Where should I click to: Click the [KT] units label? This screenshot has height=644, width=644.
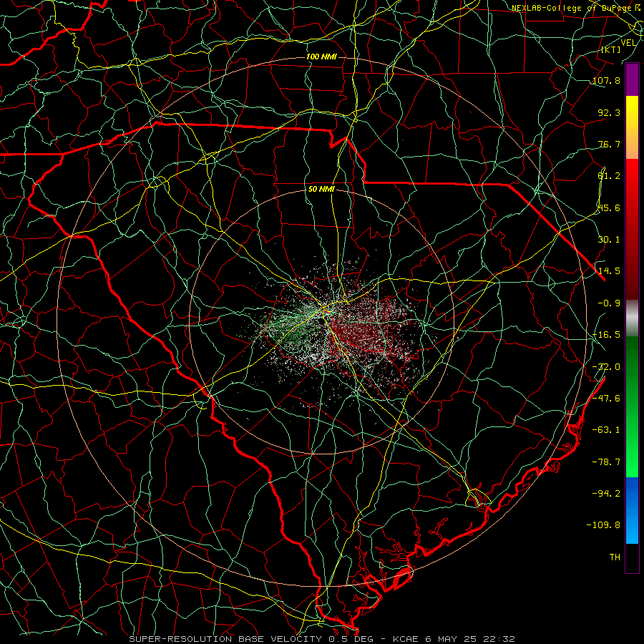(611, 49)
